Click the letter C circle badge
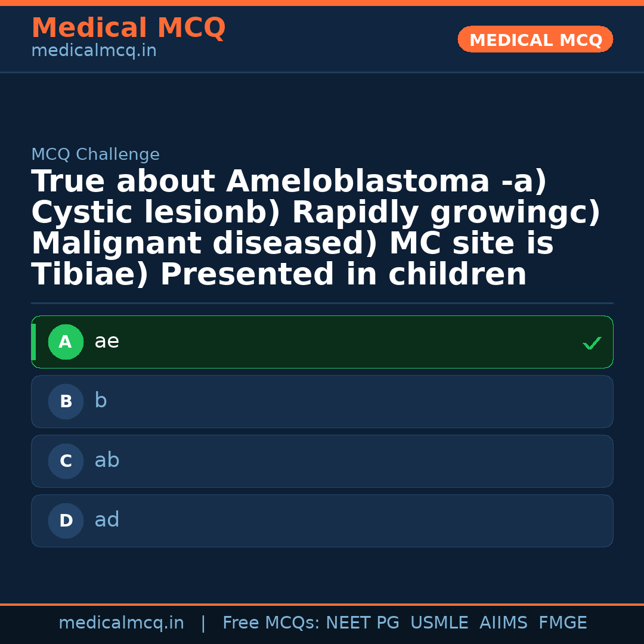This screenshot has width=644, height=644. [x=66, y=461]
